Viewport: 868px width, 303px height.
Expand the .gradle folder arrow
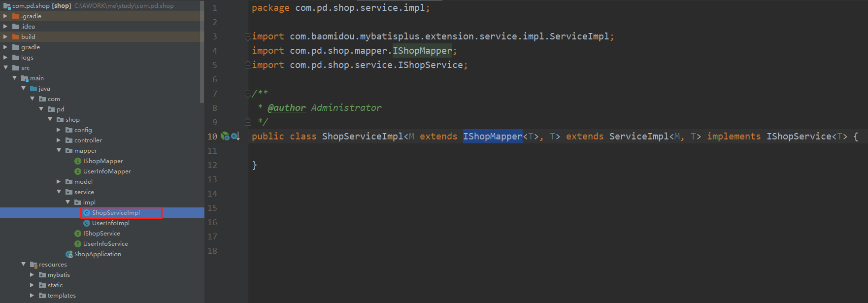click(5, 16)
